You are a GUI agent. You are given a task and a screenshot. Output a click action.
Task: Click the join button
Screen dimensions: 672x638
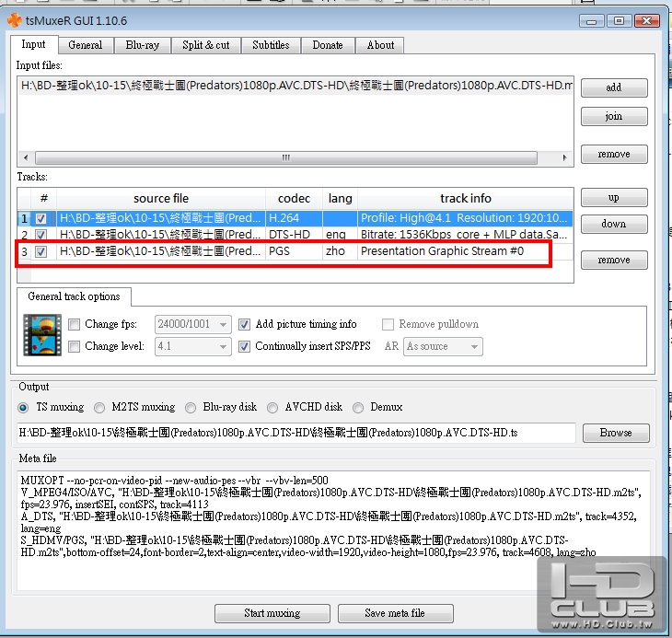(x=614, y=116)
